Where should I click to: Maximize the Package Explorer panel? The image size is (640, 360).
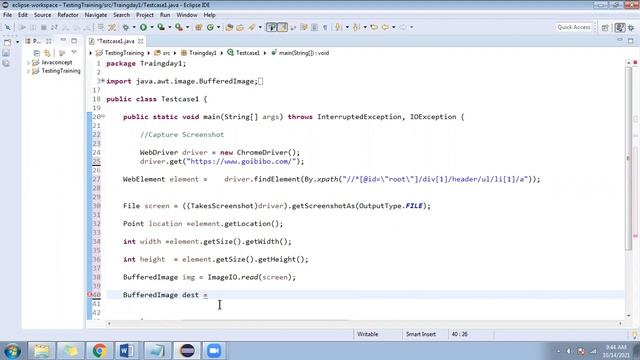coord(74,41)
